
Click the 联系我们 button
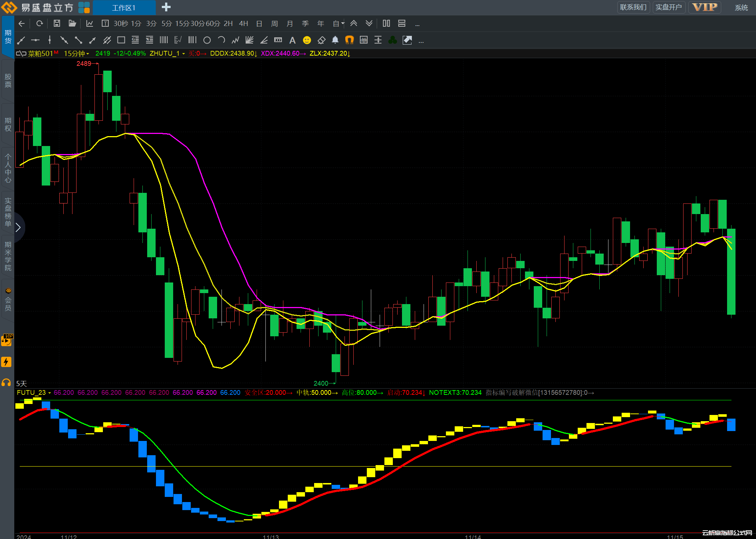633,7
